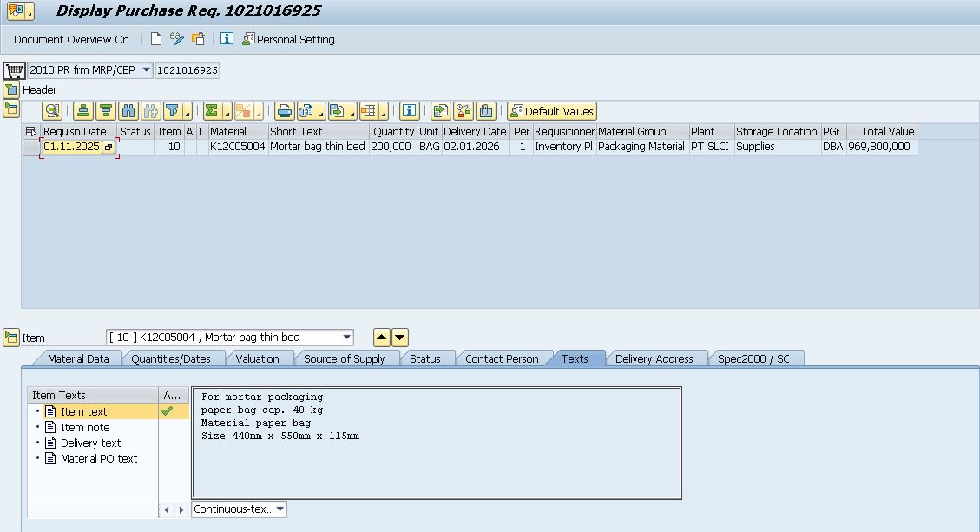980x532 pixels.
Task: Open the item selector dropdown for K12C05004
Action: [347, 338]
